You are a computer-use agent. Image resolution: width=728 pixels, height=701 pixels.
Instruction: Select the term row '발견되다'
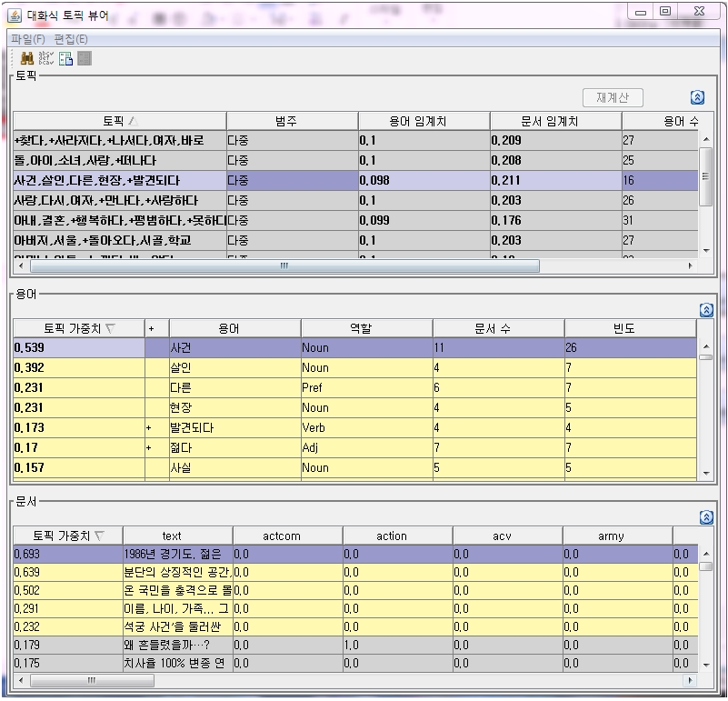pyautogui.click(x=355, y=427)
